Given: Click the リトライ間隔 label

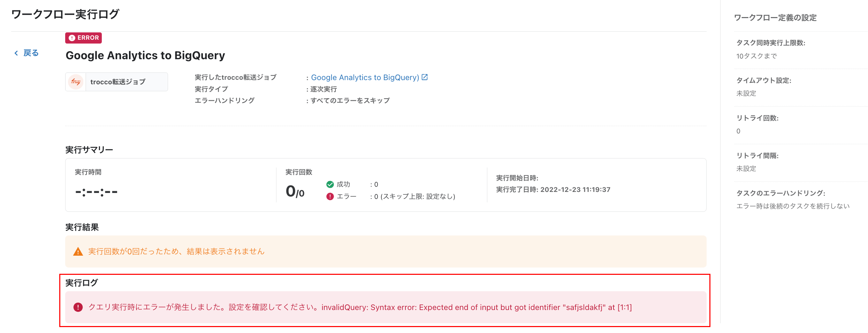Looking at the screenshot, I should click(757, 156).
